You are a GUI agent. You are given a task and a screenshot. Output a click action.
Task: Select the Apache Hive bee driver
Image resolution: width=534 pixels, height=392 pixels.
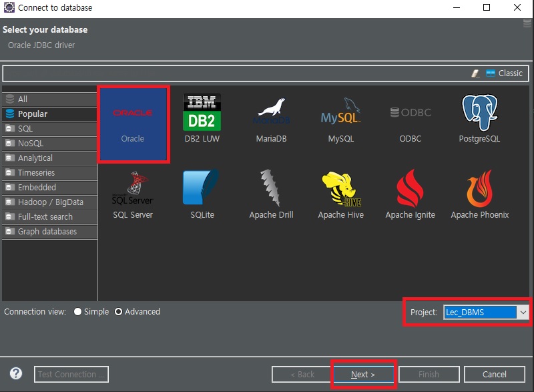click(x=341, y=195)
